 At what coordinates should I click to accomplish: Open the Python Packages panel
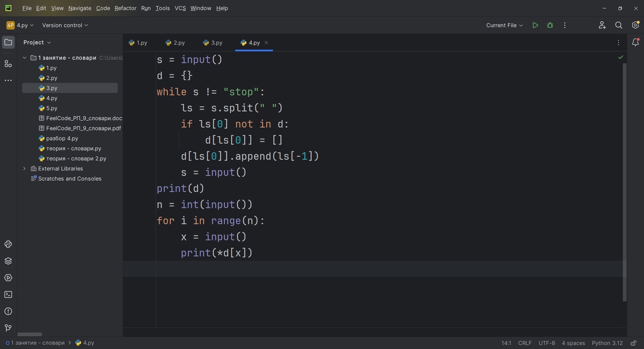pos(8,261)
